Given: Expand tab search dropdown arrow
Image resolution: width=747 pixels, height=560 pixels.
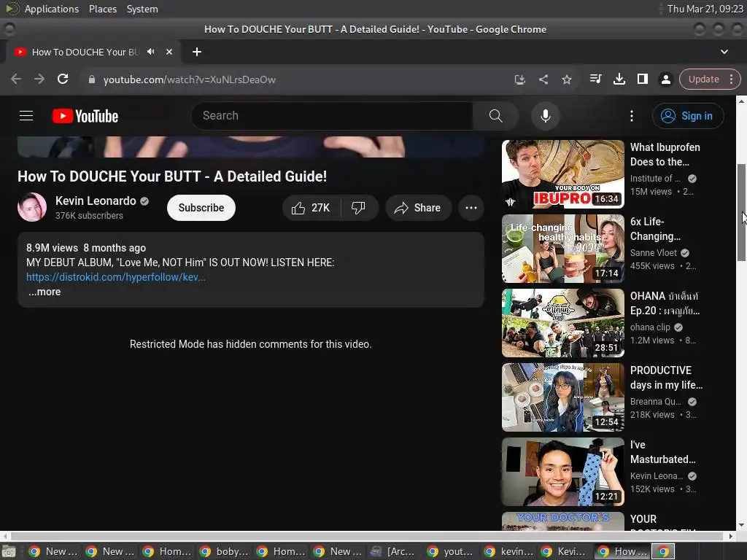Looking at the screenshot, I should (724, 52).
